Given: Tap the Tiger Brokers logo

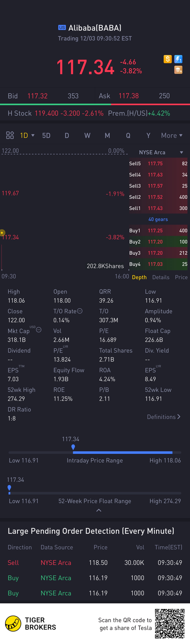Looking at the screenshot, I should 13,624.
